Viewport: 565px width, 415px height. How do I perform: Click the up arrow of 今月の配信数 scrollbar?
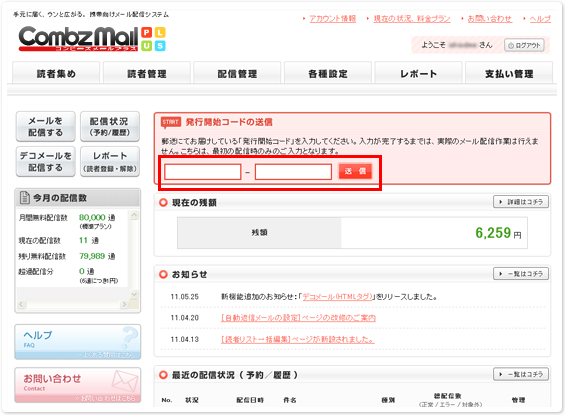pos(134,215)
